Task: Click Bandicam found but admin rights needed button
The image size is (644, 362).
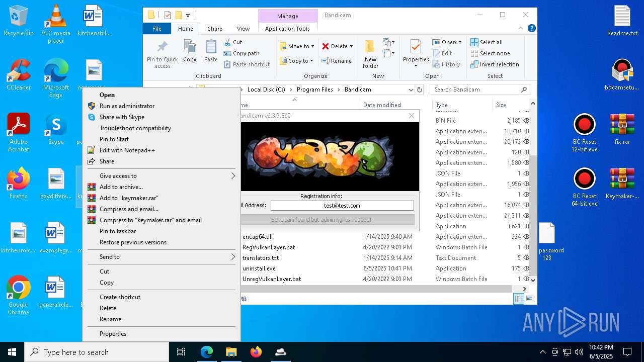Action: (328, 220)
